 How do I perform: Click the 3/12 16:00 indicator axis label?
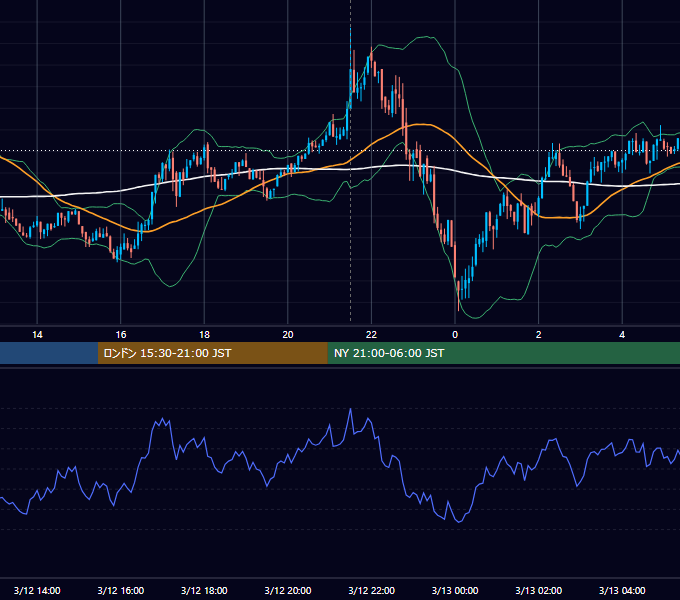click(x=121, y=590)
